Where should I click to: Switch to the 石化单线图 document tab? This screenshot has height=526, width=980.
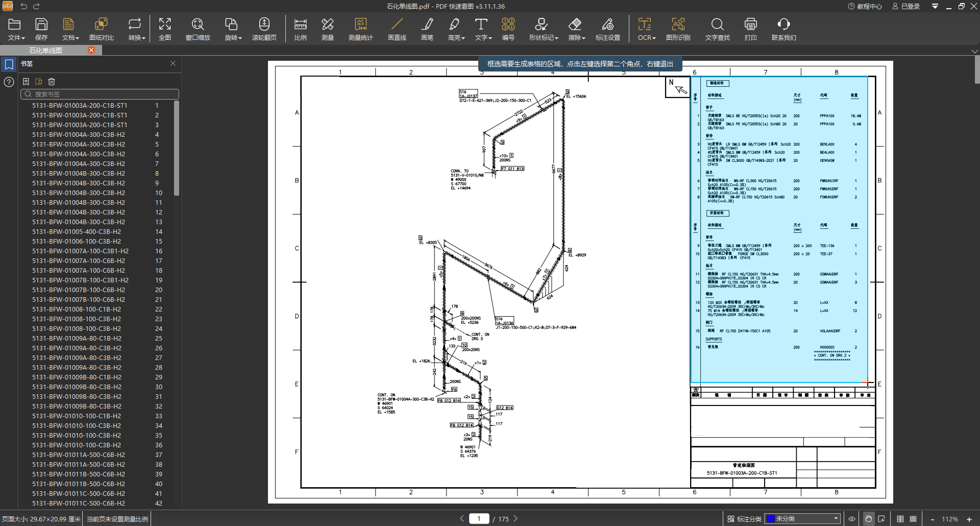[x=46, y=50]
